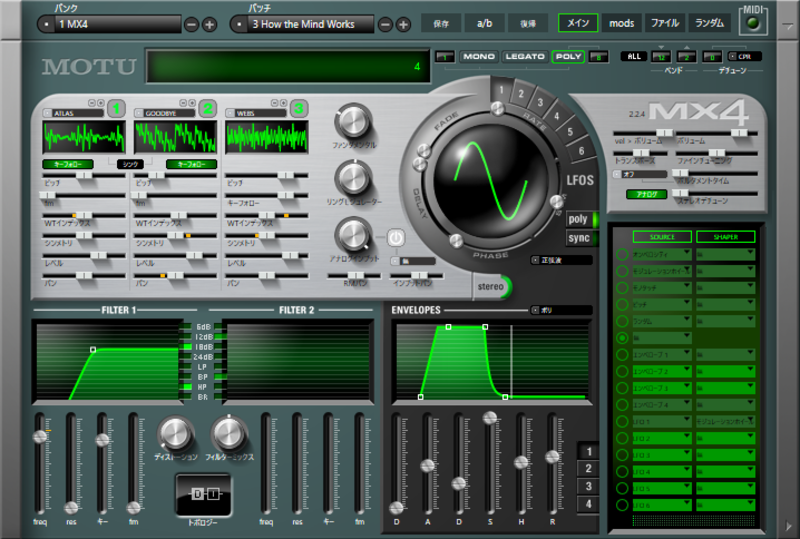Screen dimensions: 800x539
Task: Toggle the analog input power button
Action: click(396, 238)
